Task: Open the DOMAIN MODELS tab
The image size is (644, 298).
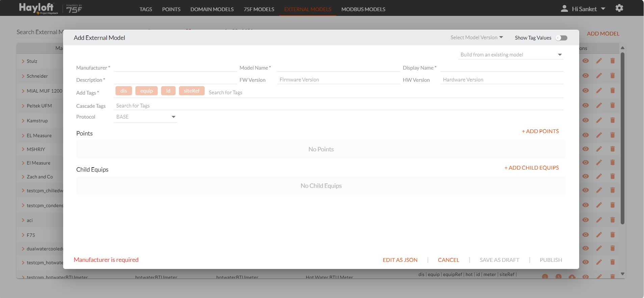Action: 212,9
